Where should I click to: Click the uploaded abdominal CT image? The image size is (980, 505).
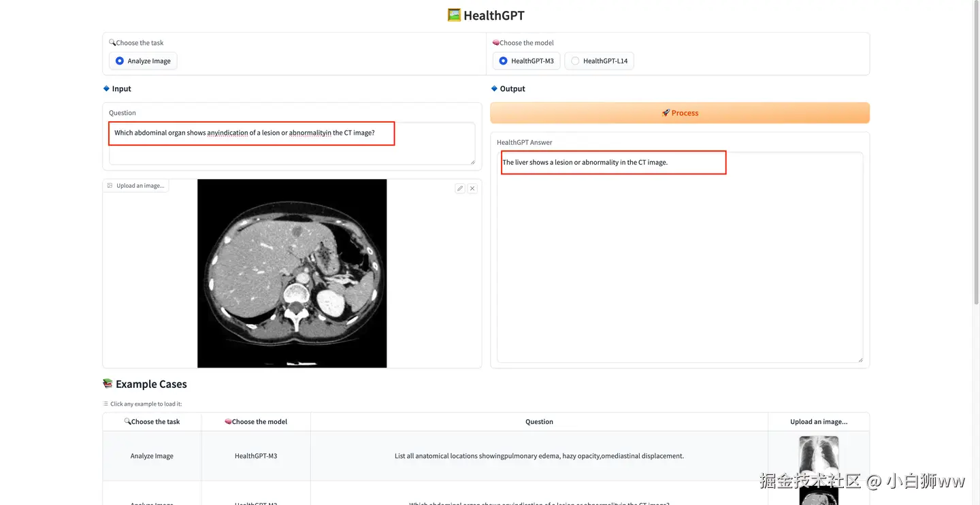[292, 274]
